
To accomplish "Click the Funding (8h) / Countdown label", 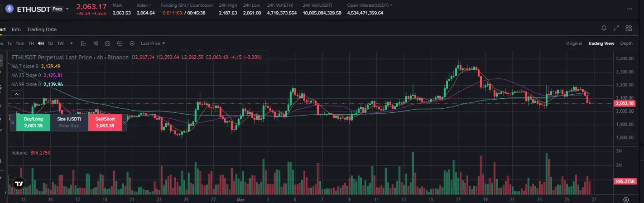I will pos(187,5).
